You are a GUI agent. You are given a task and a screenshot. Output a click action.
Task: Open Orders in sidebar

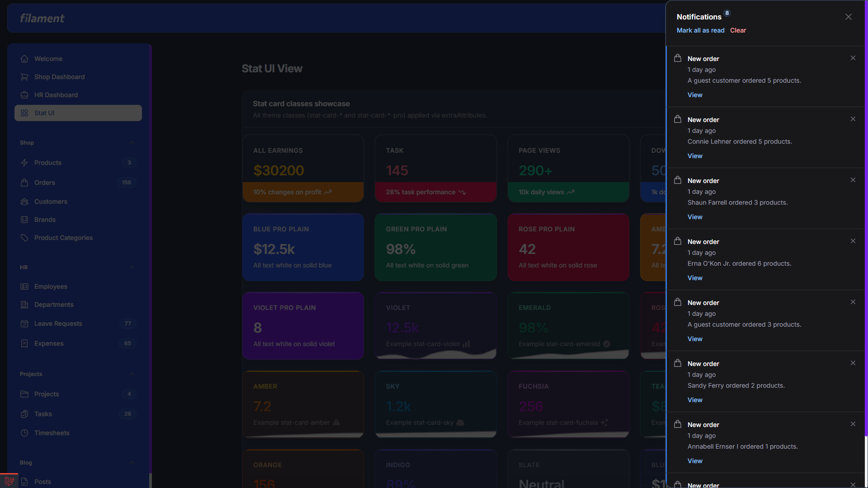coord(78,183)
